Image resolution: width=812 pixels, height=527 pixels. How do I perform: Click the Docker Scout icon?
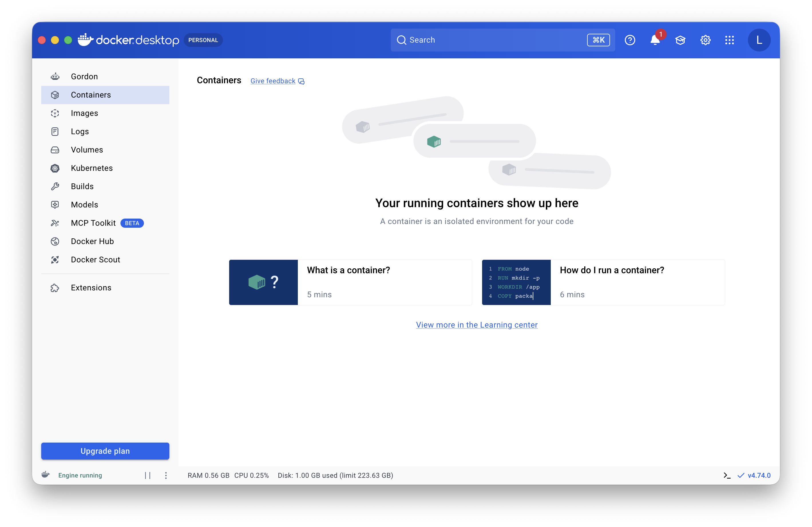pos(55,259)
